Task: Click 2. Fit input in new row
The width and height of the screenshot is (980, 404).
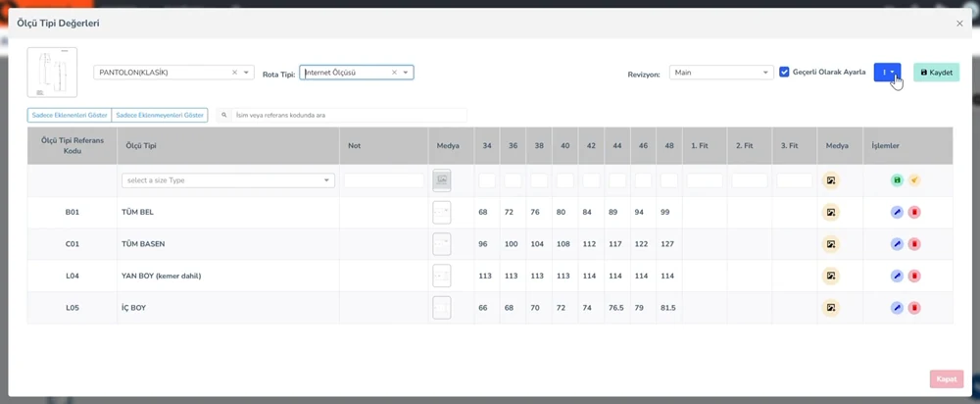Action: 750,180
